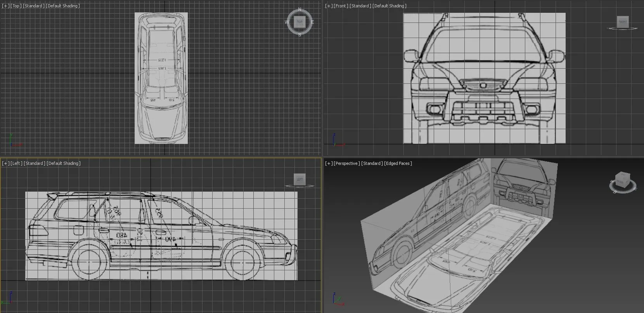Open the [Edged Faces] shading menu
The width and height of the screenshot is (644, 313).
398,163
